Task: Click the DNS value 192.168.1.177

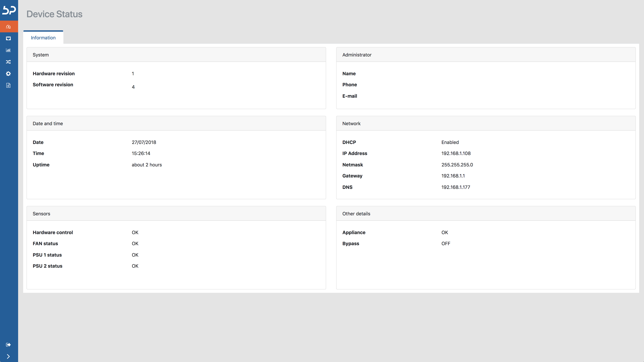Action: pos(455,187)
